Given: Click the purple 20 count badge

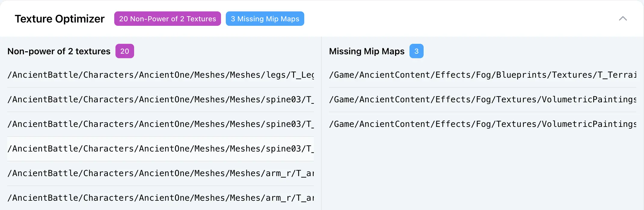Looking at the screenshot, I should [x=124, y=51].
